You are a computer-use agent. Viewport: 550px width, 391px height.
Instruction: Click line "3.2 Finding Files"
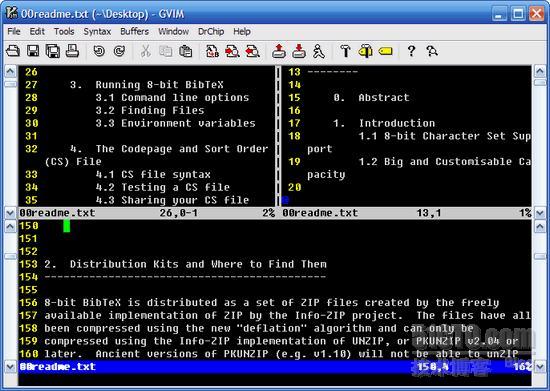point(150,110)
